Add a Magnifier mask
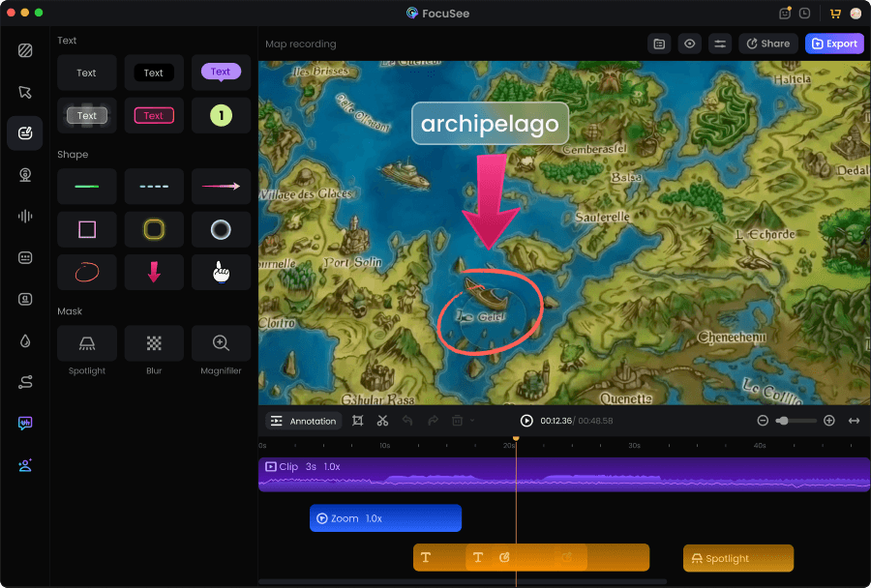This screenshot has height=588, width=871. tap(221, 343)
